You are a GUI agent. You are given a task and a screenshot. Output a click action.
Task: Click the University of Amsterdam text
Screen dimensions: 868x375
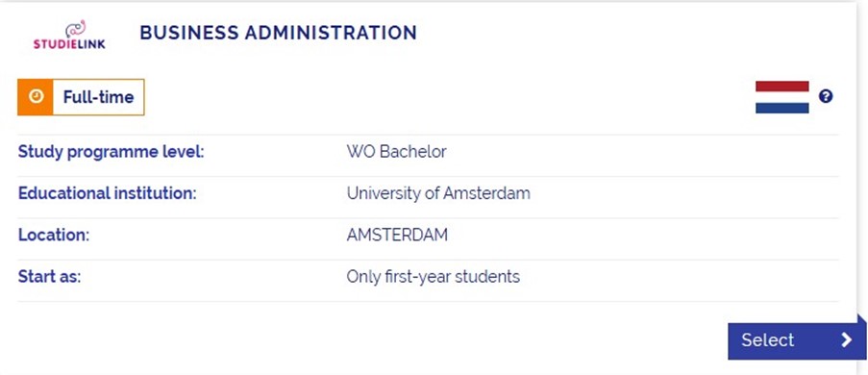[438, 193]
